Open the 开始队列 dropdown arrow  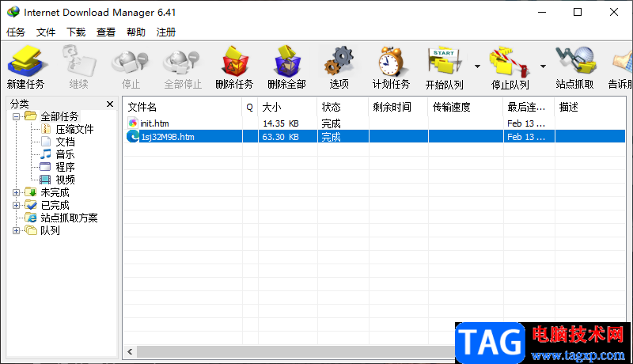(477, 66)
